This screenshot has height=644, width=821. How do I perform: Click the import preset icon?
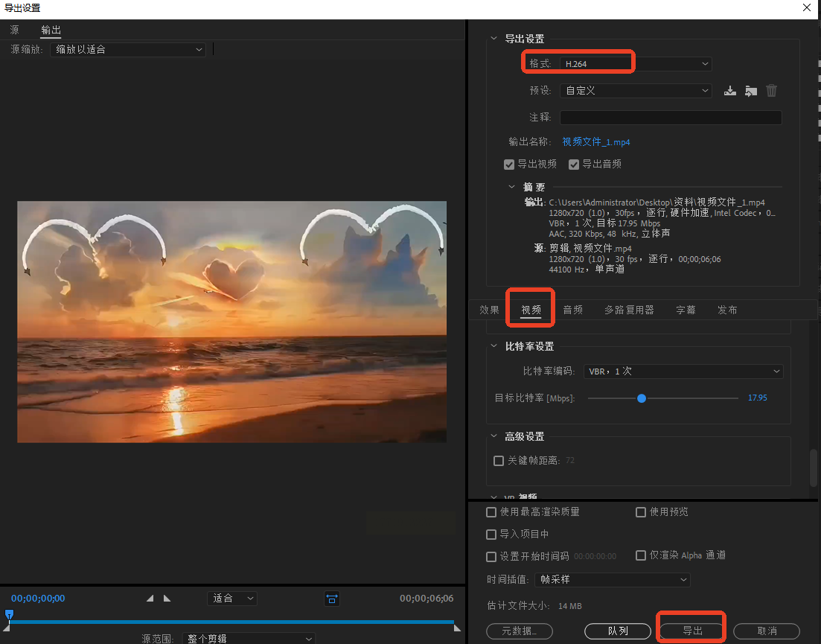point(750,91)
